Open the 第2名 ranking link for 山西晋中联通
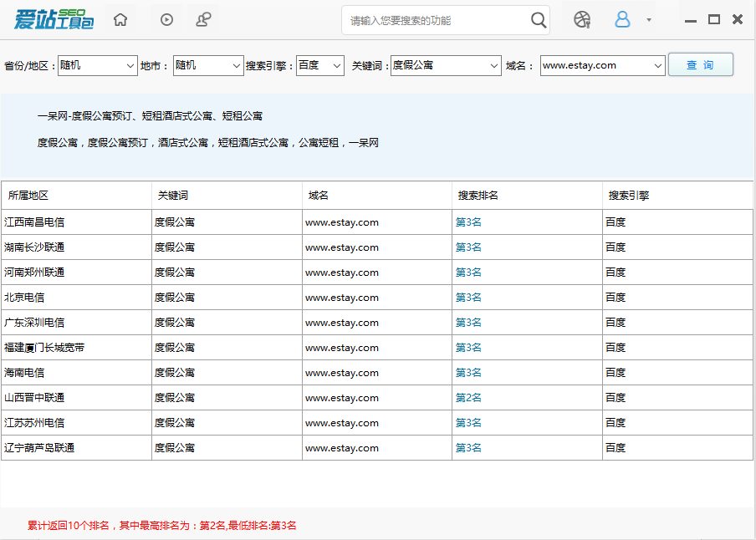 (468, 398)
